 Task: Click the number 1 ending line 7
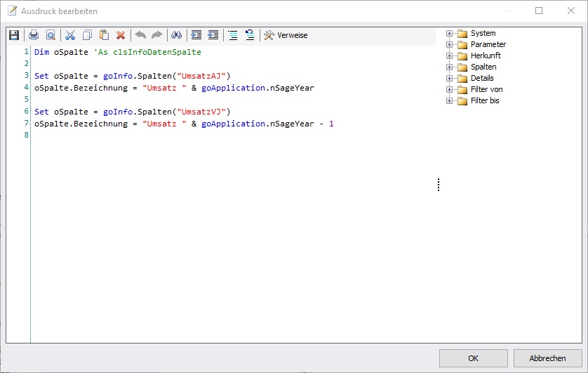[331, 124]
